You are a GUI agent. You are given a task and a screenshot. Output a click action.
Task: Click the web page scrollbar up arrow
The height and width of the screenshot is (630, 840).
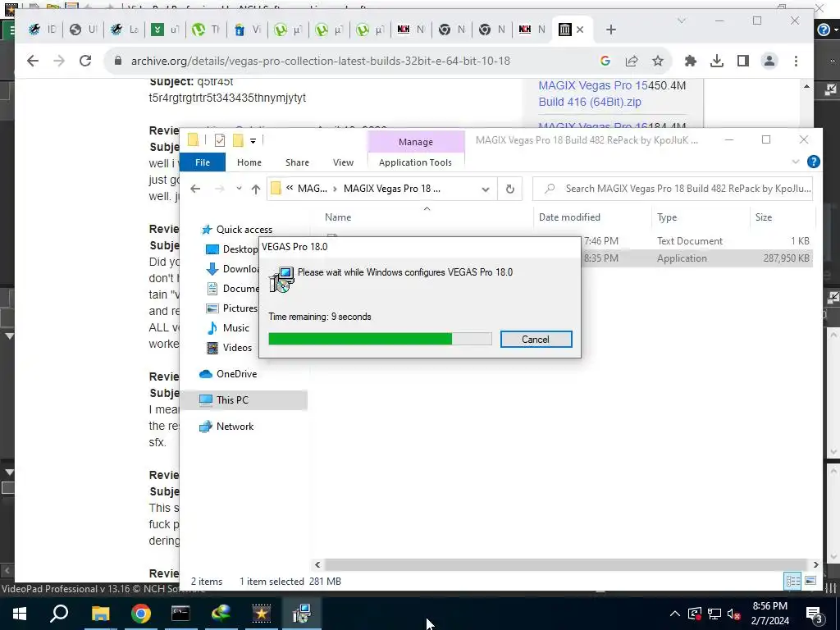(807, 86)
